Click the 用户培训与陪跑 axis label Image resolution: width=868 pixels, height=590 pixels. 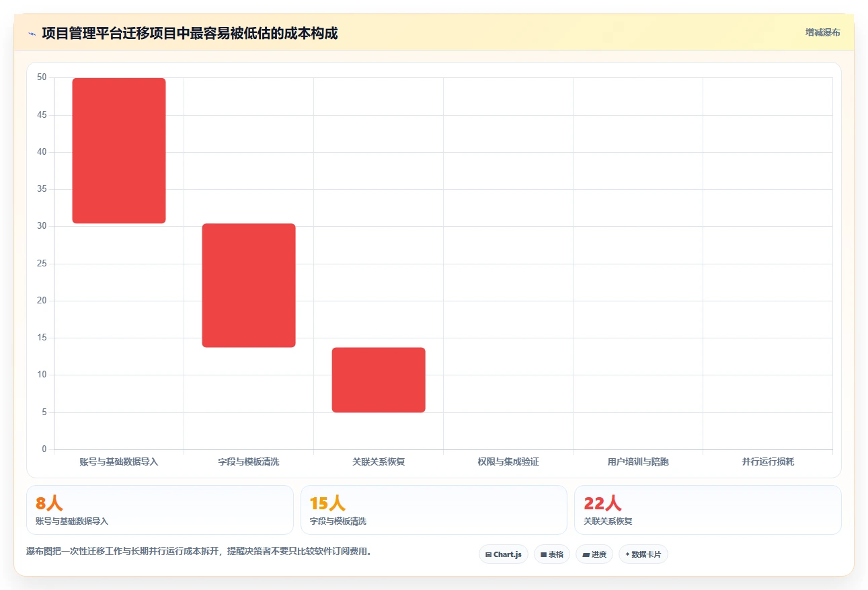638,462
